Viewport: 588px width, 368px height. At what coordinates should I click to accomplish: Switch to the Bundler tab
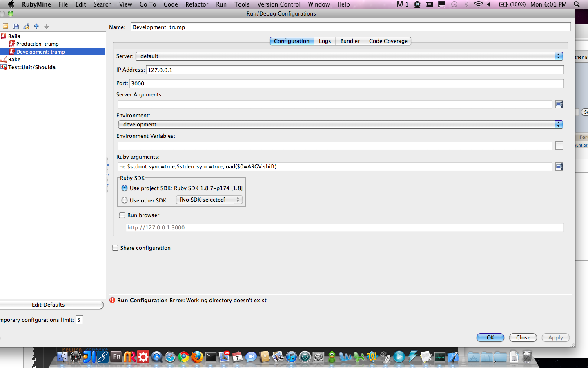coord(350,41)
